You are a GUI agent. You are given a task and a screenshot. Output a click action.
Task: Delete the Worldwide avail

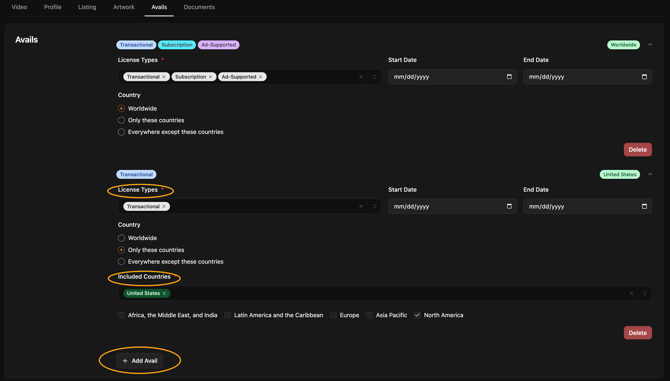click(638, 150)
